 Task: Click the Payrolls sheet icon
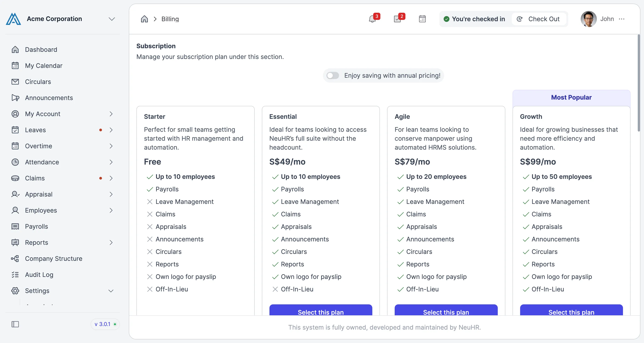point(15,226)
